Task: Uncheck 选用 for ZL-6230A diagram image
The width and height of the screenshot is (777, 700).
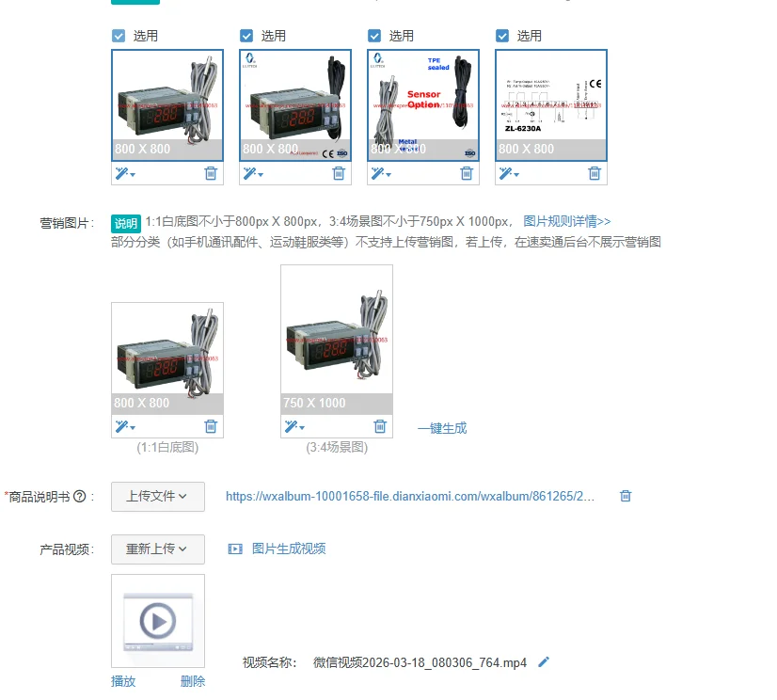Action: (x=502, y=36)
